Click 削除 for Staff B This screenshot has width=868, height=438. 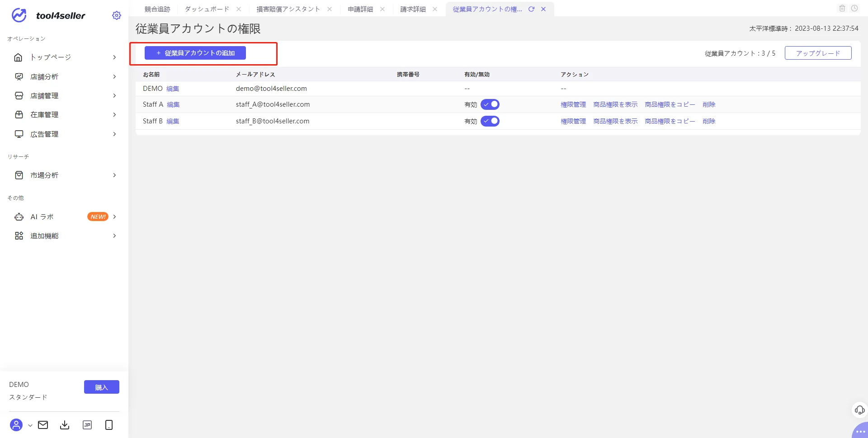click(x=709, y=121)
